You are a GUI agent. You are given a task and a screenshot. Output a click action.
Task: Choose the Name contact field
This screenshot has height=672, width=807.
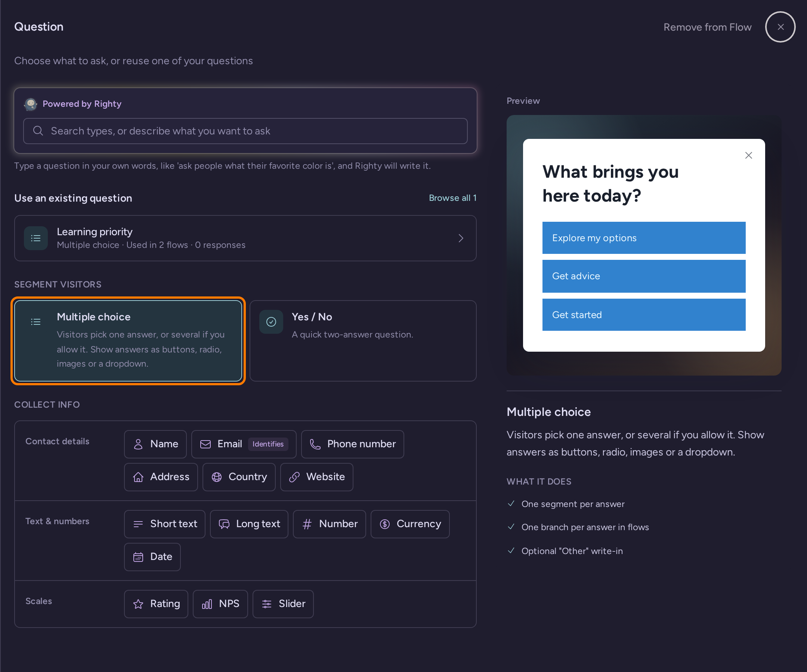coord(155,444)
